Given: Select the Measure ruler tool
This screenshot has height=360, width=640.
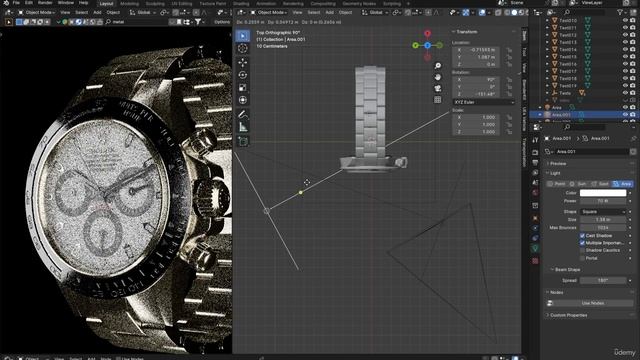Looking at the screenshot, I should 242,127.
